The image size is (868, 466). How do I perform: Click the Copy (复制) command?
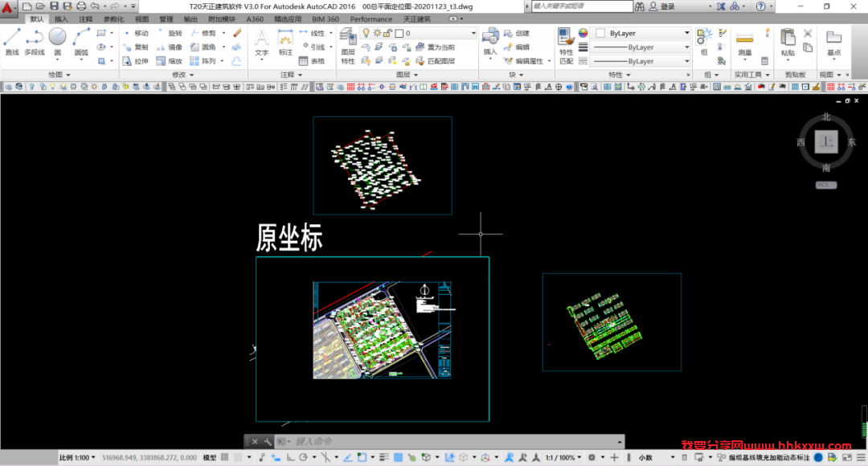(x=136, y=47)
